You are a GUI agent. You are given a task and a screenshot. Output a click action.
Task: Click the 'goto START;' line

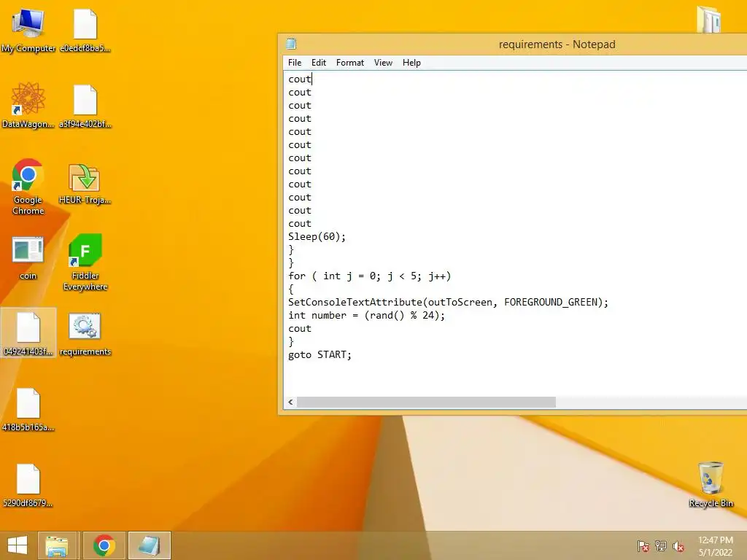tap(320, 355)
